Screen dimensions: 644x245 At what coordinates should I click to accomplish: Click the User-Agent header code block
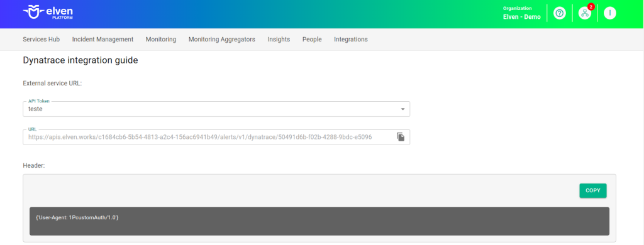click(x=319, y=221)
